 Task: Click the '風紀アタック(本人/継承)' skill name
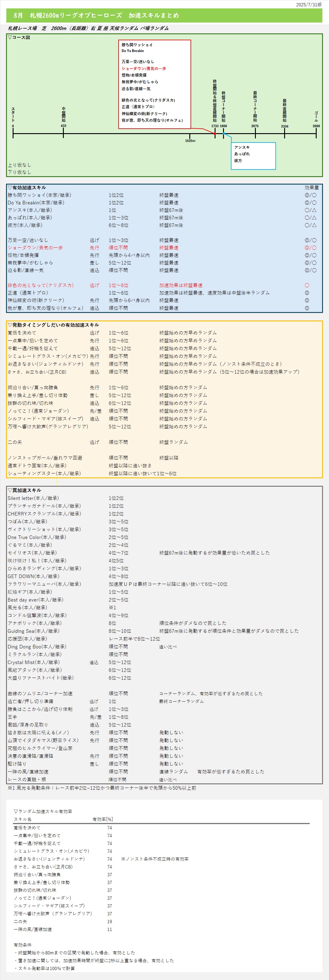[x=35, y=670]
